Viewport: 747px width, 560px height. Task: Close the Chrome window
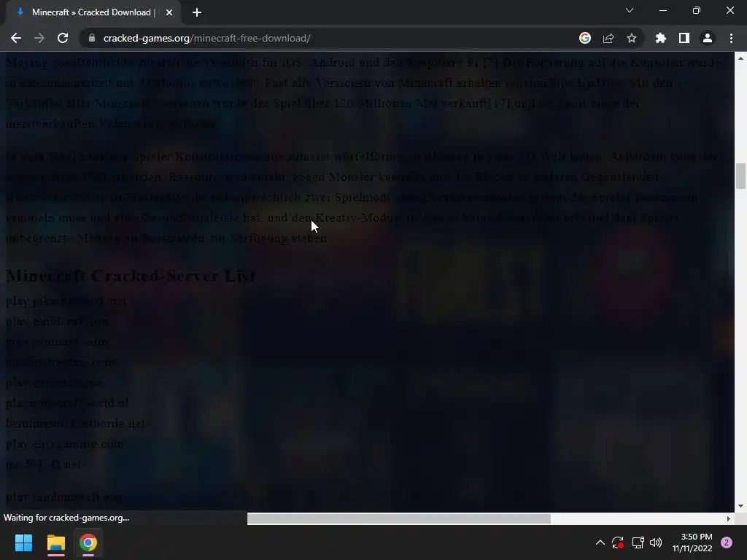point(729,10)
